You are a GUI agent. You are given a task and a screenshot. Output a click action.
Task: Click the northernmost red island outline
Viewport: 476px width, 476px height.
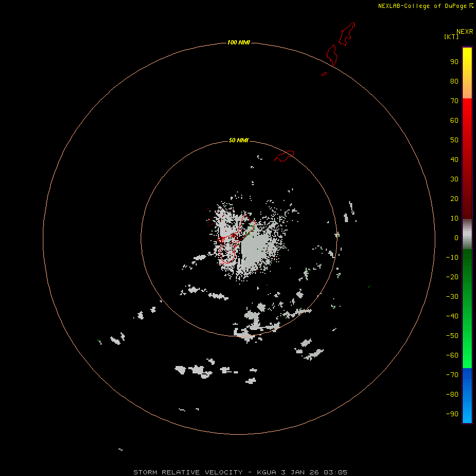(x=347, y=34)
